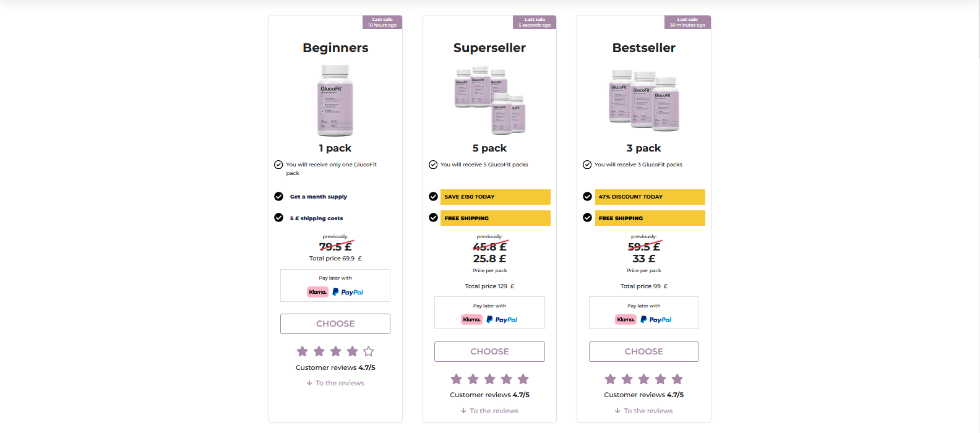Open 'To the reviews' under Bestseller
980x433 pixels.
pos(648,411)
